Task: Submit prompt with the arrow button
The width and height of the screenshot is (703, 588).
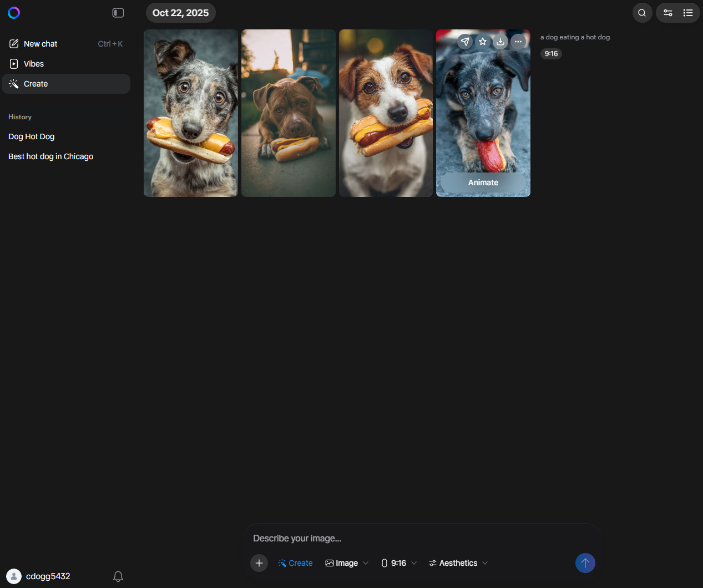Action: pyautogui.click(x=585, y=563)
